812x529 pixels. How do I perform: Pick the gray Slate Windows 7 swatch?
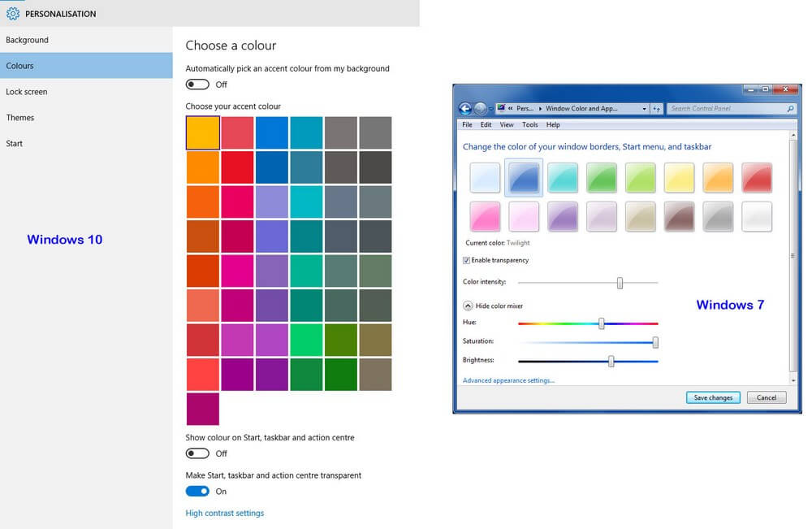[x=718, y=216]
